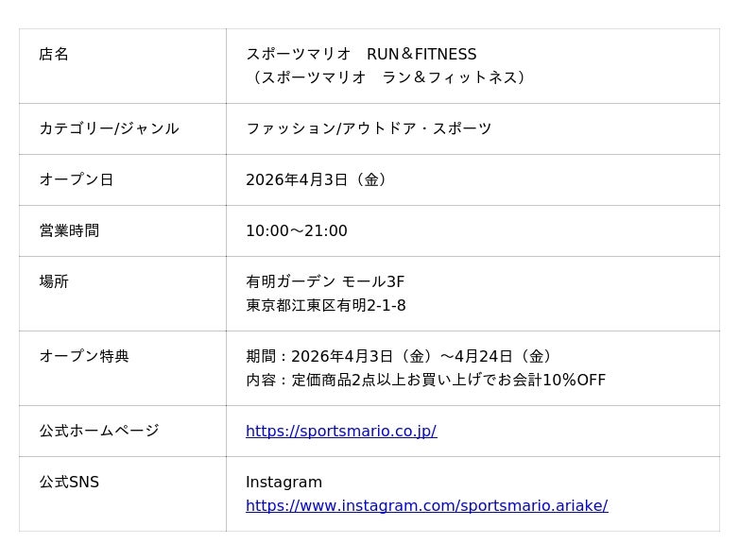The width and height of the screenshot is (756, 560).
Task: Click the カテゴリー/ジャンル label cell
Action: (109, 128)
